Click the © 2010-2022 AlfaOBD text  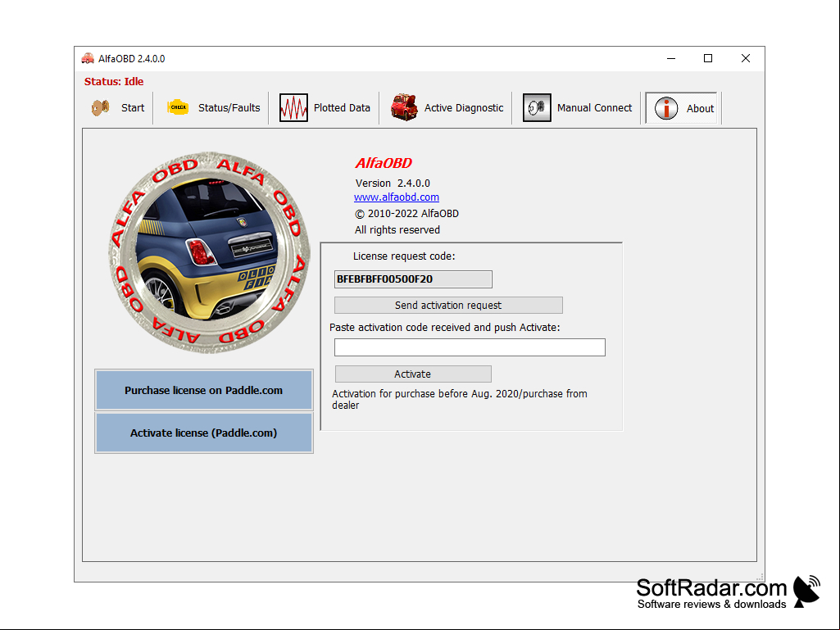(x=406, y=214)
